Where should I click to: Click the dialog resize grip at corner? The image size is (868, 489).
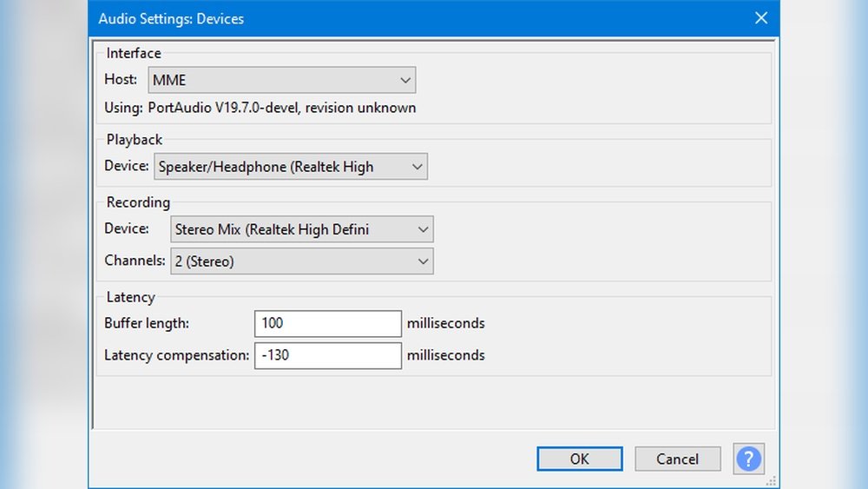point(771,480)
